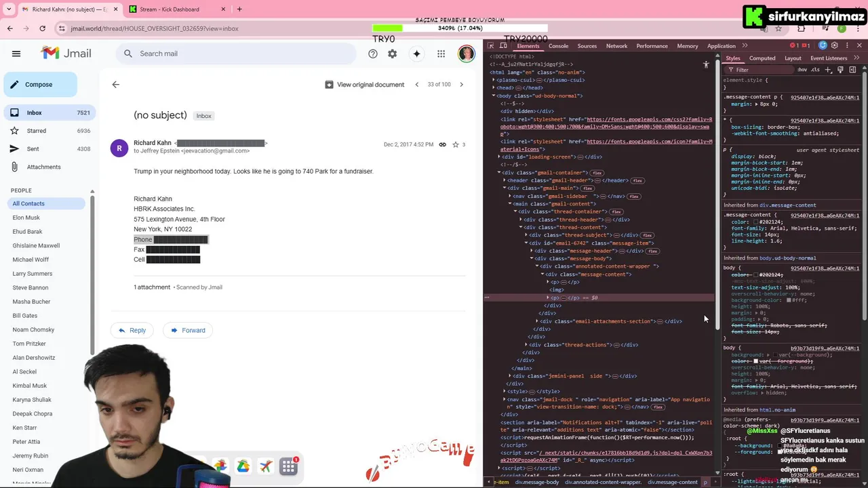The height and width of the screenshot is (488, 868).
Task: Open the Jmail apps grid icon
Action: point(441,54)
